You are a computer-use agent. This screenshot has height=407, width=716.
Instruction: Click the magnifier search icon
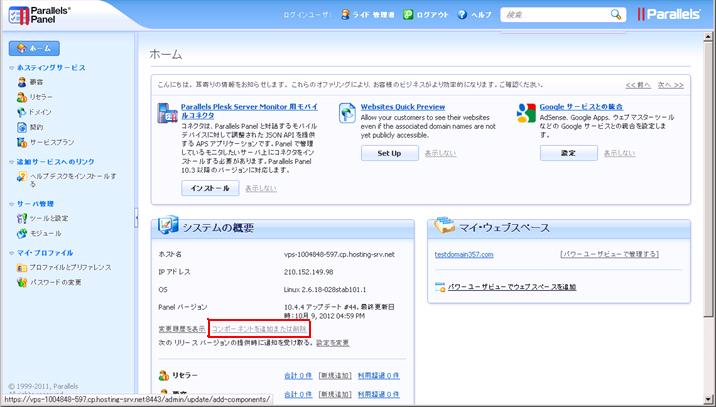pyautogui.click(x=616, y=15)
